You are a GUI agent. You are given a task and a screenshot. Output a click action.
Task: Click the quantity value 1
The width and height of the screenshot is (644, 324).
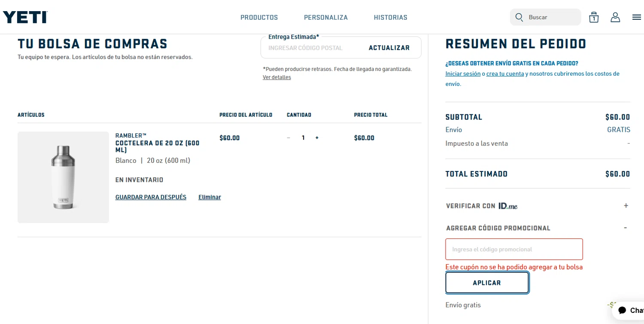[303, 138]
